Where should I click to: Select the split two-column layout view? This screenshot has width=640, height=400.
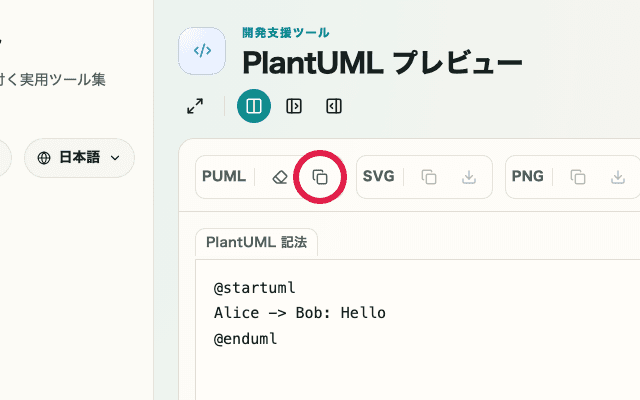pyautogui.click(x=254, y=106)
